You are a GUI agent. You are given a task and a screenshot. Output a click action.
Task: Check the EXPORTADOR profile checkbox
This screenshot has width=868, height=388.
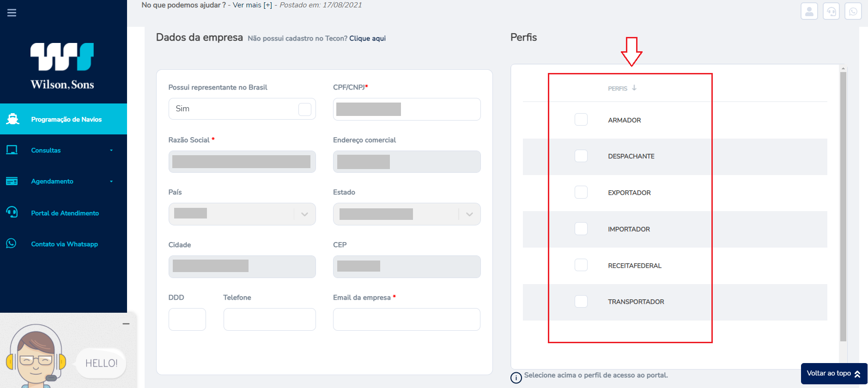tap(581, 192)
